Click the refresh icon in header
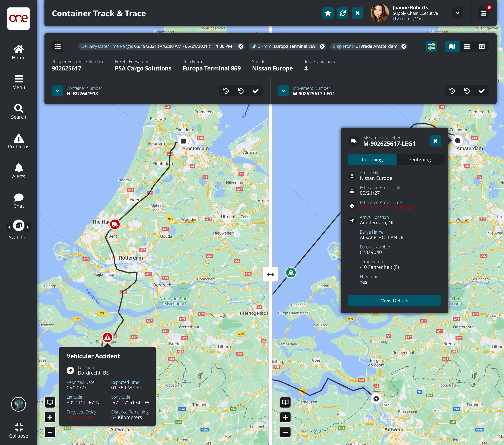 click(342, 13)
